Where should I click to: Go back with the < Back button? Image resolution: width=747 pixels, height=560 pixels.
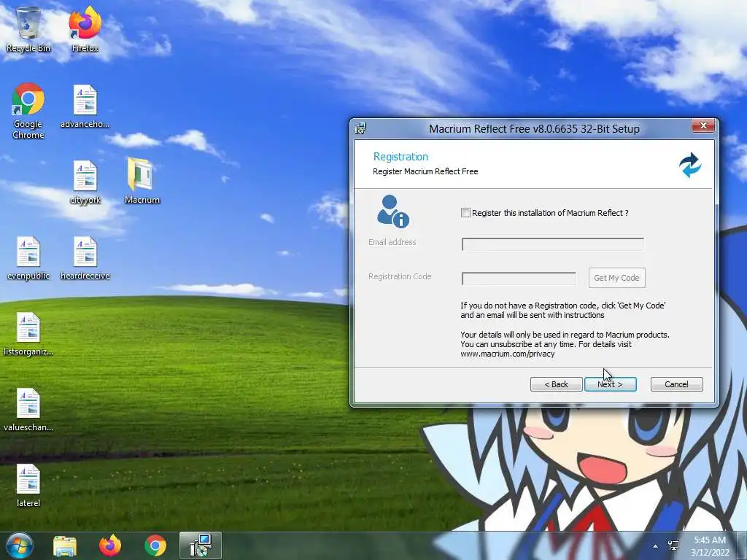(557, 384)
